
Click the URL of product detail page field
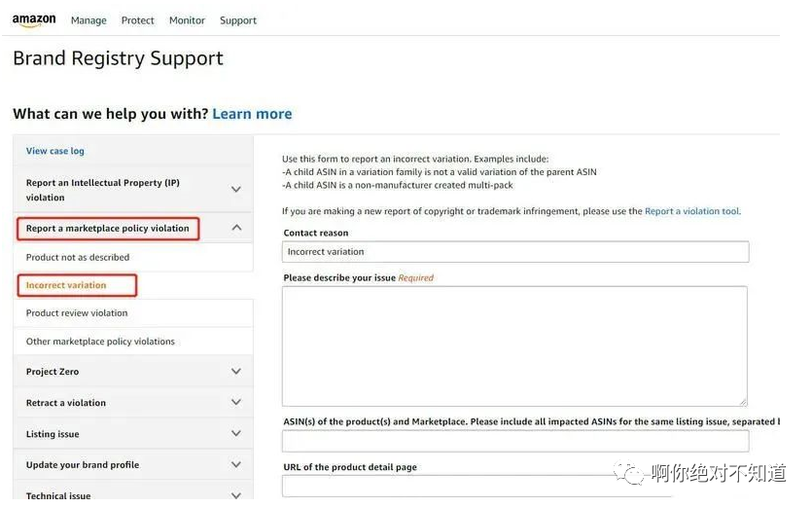pos(514,486)
